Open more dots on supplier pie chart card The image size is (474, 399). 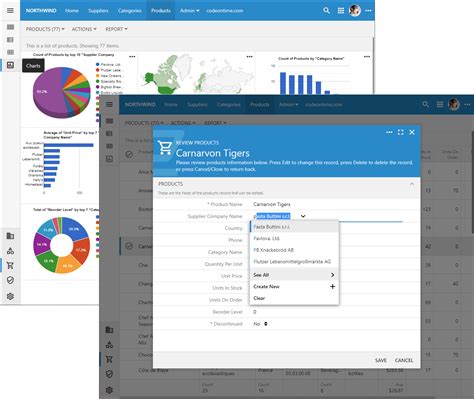point(132,56)
